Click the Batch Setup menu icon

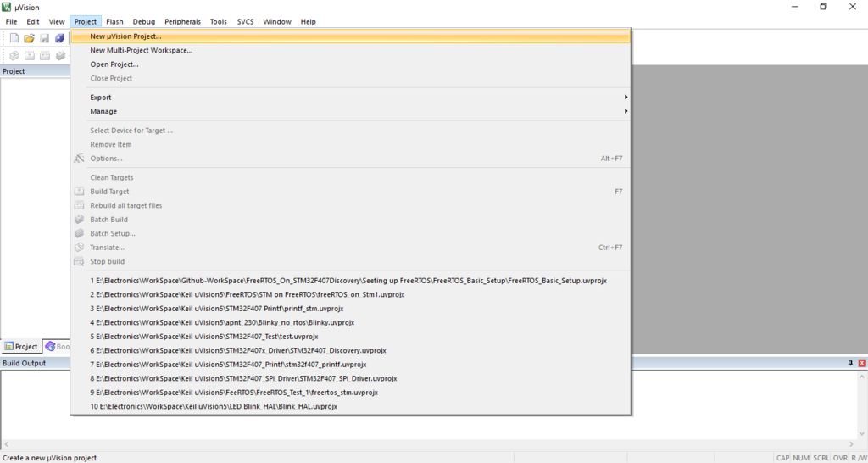[x=79, y=233]
